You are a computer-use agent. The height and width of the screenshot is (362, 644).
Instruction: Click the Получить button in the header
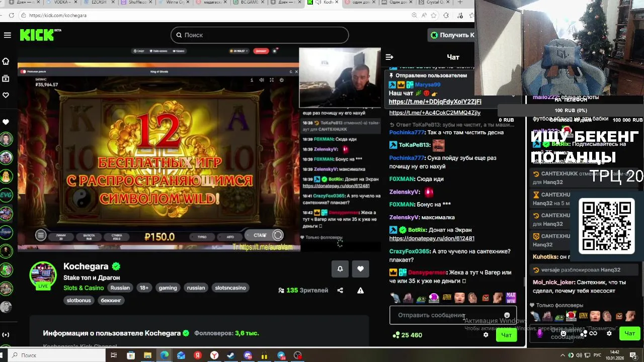452,35
